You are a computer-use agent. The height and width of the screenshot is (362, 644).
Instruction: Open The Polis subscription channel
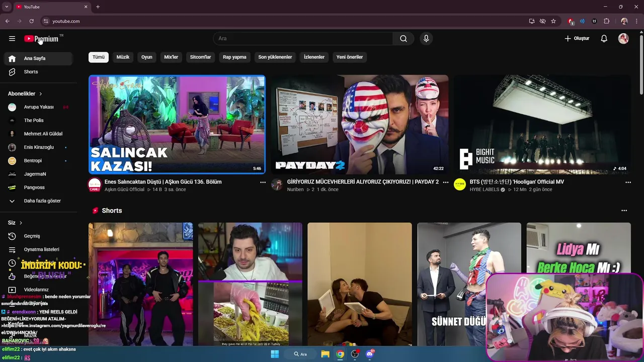39,121
